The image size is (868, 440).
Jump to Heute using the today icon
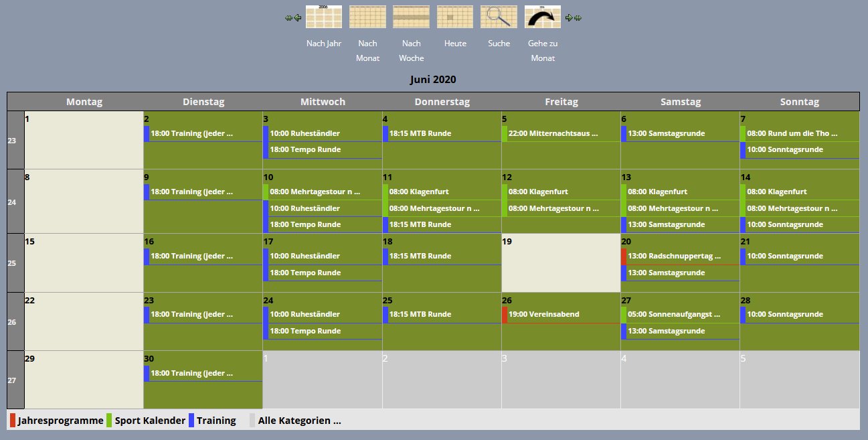click(x=455, y=17)
